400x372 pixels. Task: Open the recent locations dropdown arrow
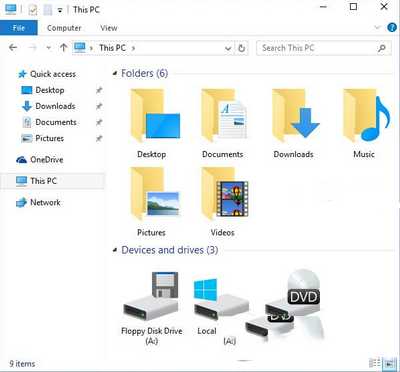(49, 48)
